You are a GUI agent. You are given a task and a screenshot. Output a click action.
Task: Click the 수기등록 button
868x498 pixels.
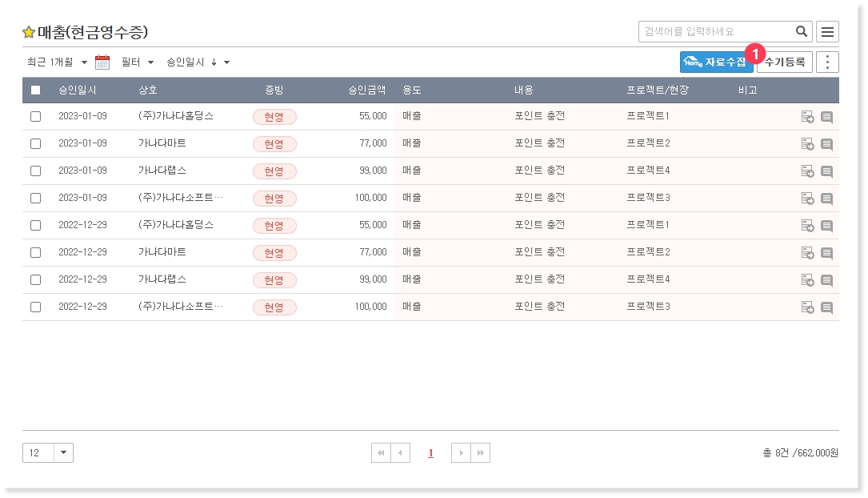pos(785,62)
